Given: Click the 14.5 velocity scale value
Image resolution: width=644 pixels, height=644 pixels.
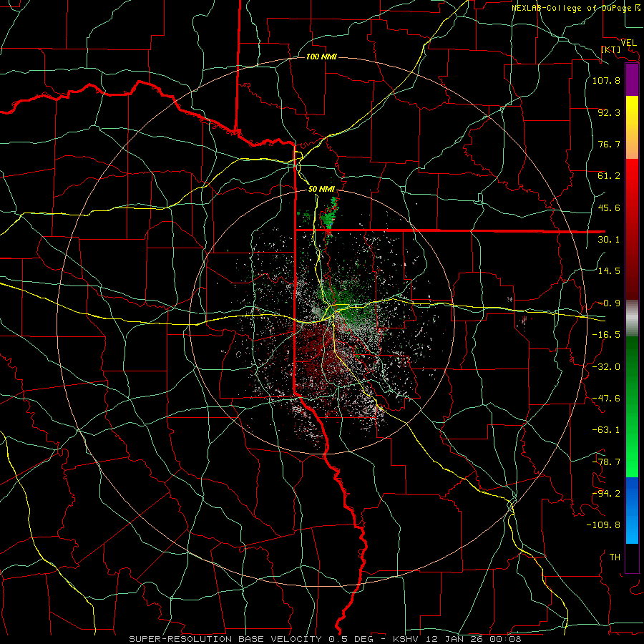Looking at the screenshot, I should (609, 271).
